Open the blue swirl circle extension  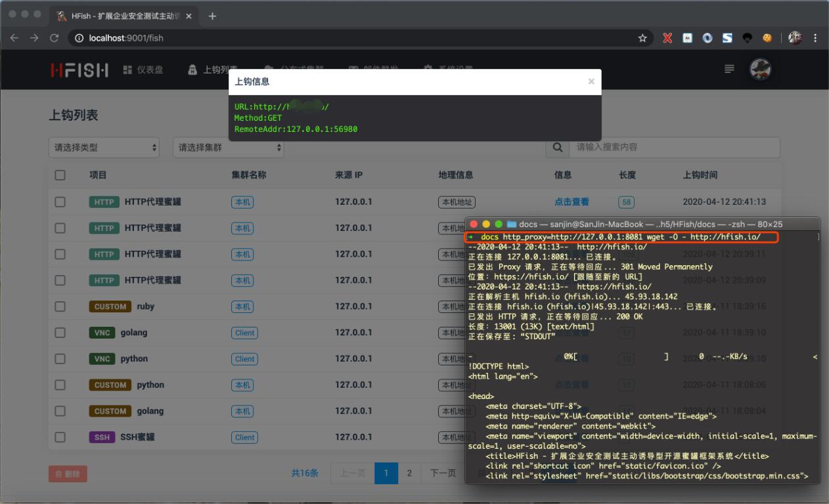coord(707,38)
